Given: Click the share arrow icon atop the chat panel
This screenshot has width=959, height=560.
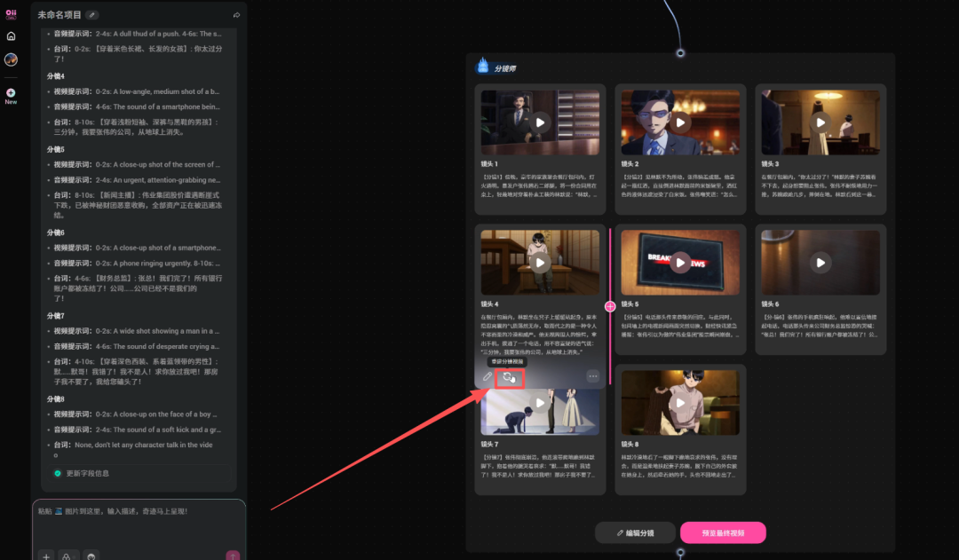Looking at the screenshot, I should 238,15.
